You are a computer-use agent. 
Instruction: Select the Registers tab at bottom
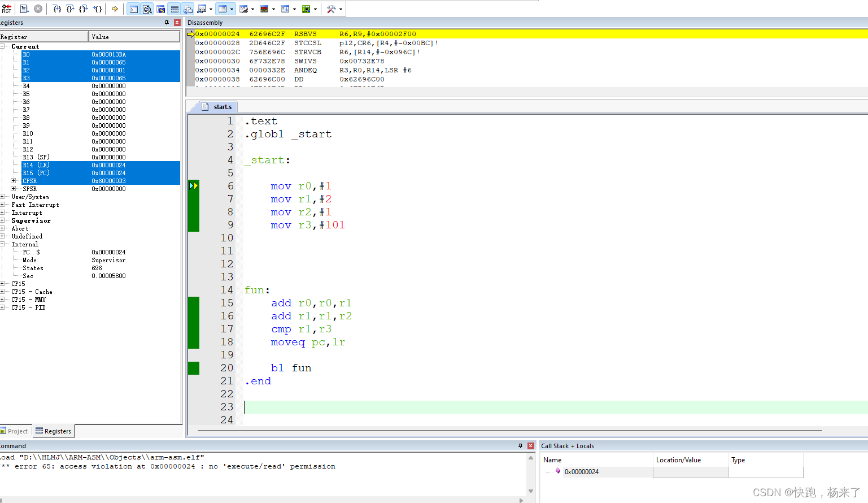coord(54,431)
